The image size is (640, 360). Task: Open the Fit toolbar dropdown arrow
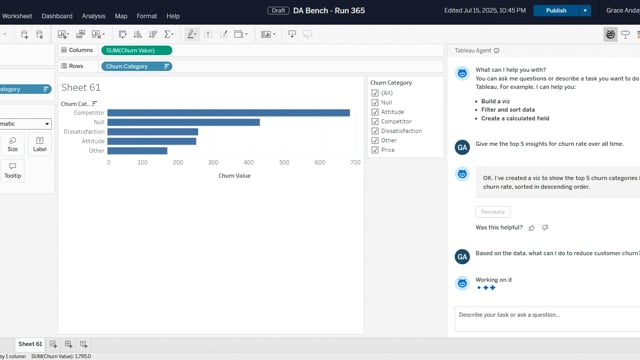point(246,34)
